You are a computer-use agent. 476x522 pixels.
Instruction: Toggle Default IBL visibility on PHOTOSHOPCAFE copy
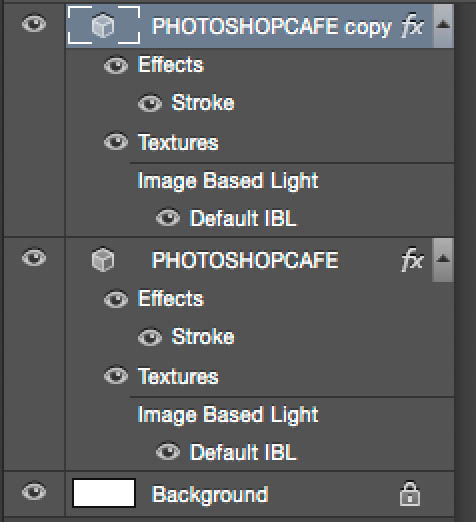pyautogui.click(x=168, y=218)
